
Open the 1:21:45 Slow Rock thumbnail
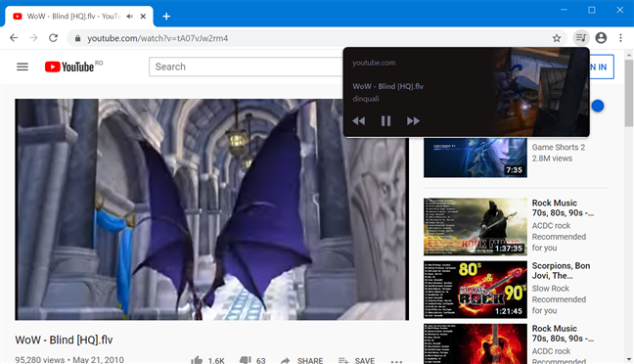(x=475, y=290)
